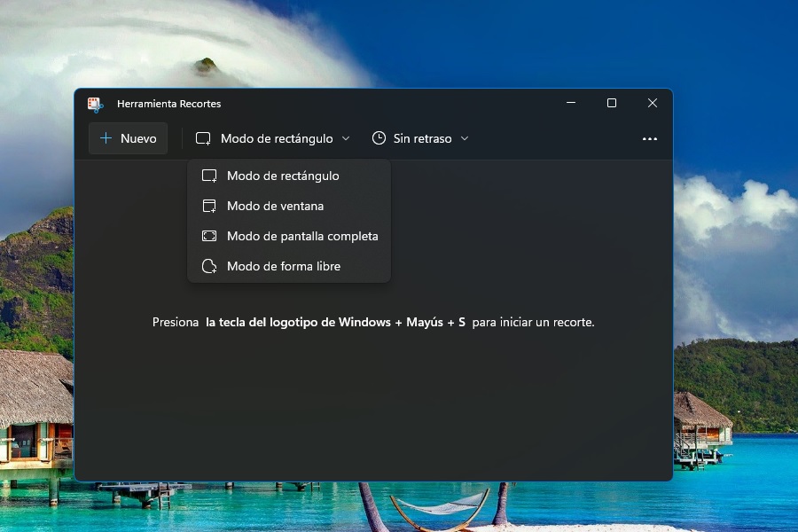Image resolution: width=798 pixels, height=532 pixels.
Task: Click the 'Herramienta Recortes' title text
Action: 169,104
